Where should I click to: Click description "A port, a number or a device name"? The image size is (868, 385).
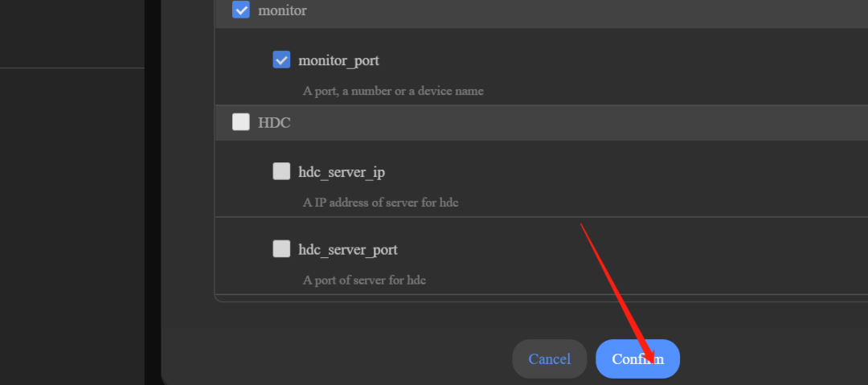(393, 91)
